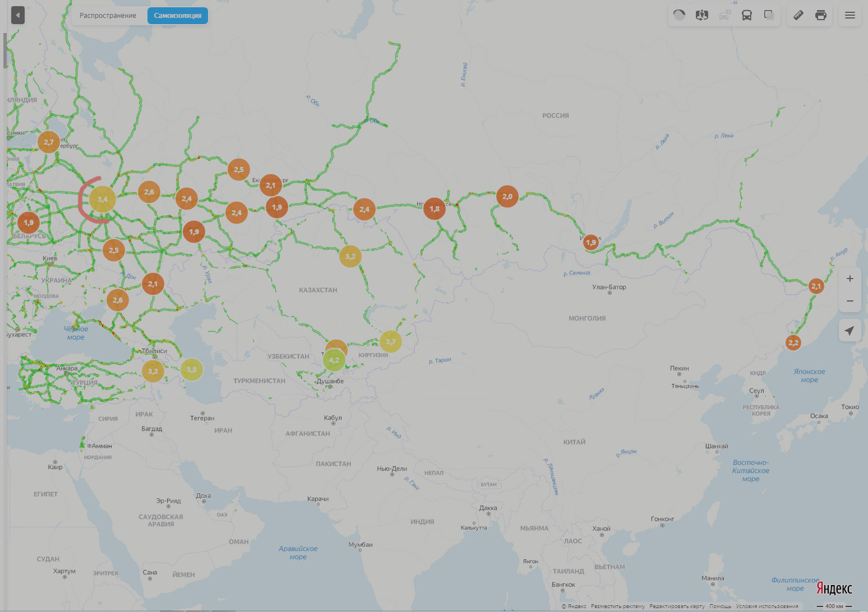Open the map layers selector
This screenshot has height=612, width=868.
(769, 15)
